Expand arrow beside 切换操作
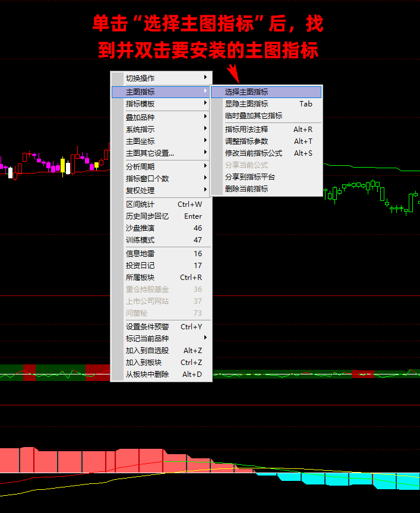The image size is (420, 513). [206, 77]
